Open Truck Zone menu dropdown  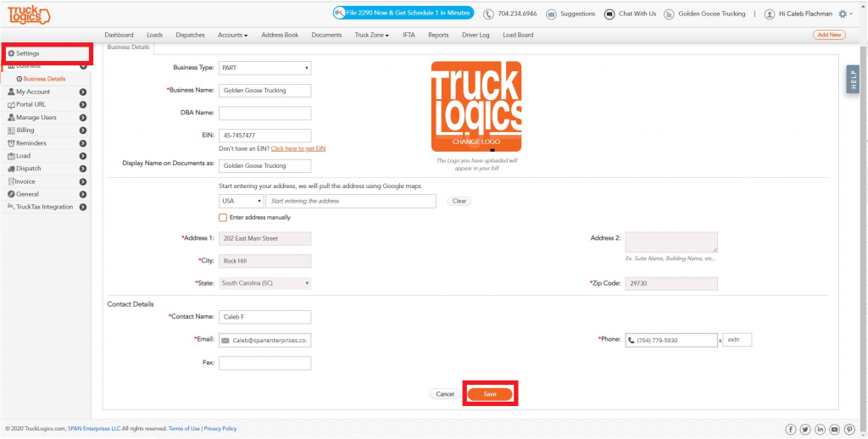(x=372, y=35)
